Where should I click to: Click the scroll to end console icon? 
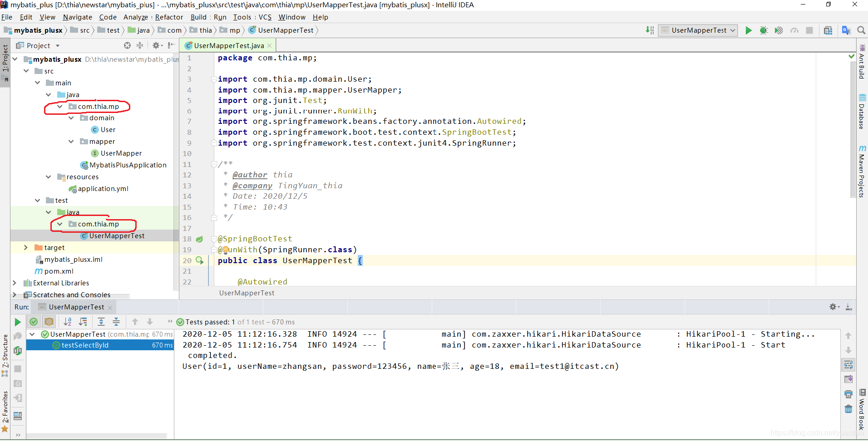coord(848,379)
